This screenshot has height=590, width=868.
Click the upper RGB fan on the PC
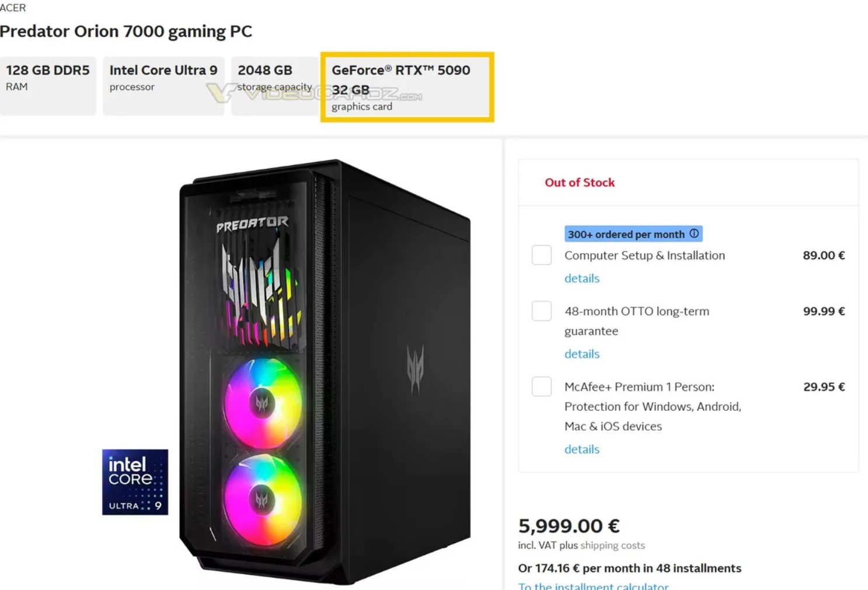(263, 402)
